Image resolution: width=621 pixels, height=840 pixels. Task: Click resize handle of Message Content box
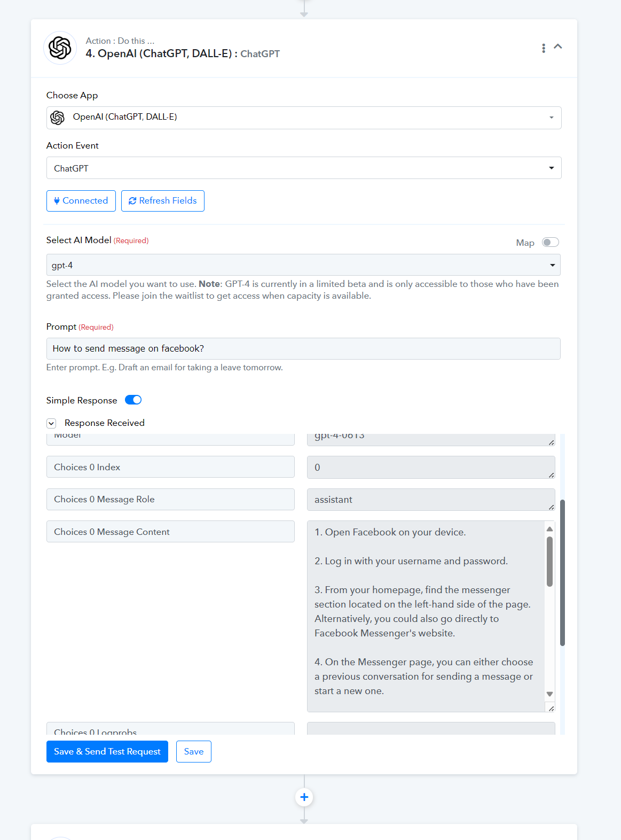point(551,708)
